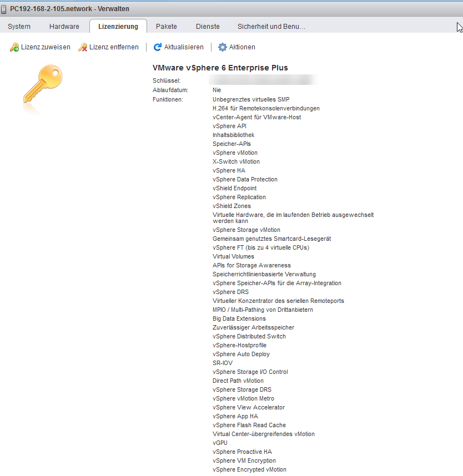Click the Speicher-APIs entry
463x476 pixels.
232,144
